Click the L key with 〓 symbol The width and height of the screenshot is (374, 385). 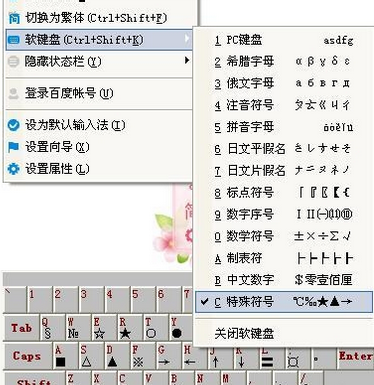pyautogui.click(x=272, y=358)
